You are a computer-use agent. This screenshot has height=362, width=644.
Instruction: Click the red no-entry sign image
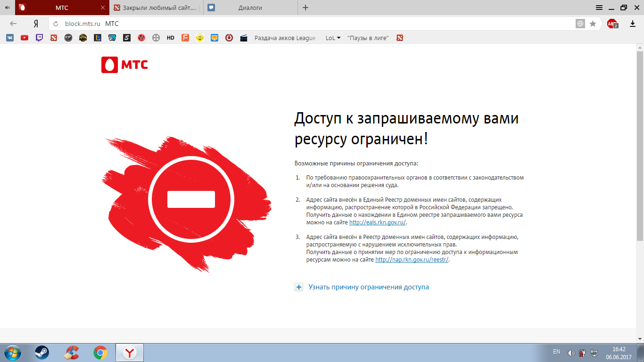click(x=191, y=199)
